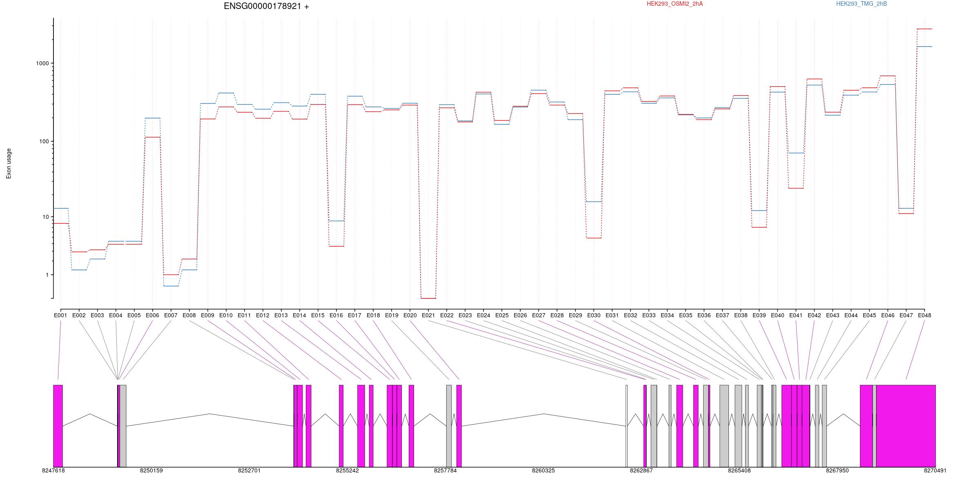Screen dimensions: 980x490
Task: Click exon label E008
Action: (189, 315)
